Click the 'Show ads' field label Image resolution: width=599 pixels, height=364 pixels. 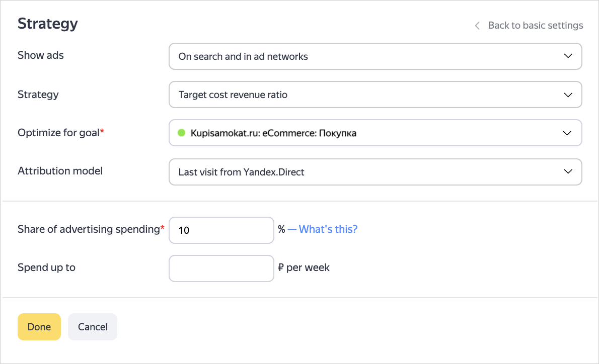pyautogui.click(x=41, y=55)
